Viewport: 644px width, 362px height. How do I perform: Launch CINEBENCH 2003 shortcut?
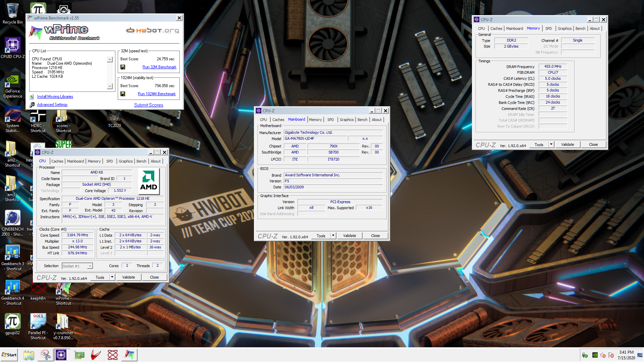(x=12, y=223)
